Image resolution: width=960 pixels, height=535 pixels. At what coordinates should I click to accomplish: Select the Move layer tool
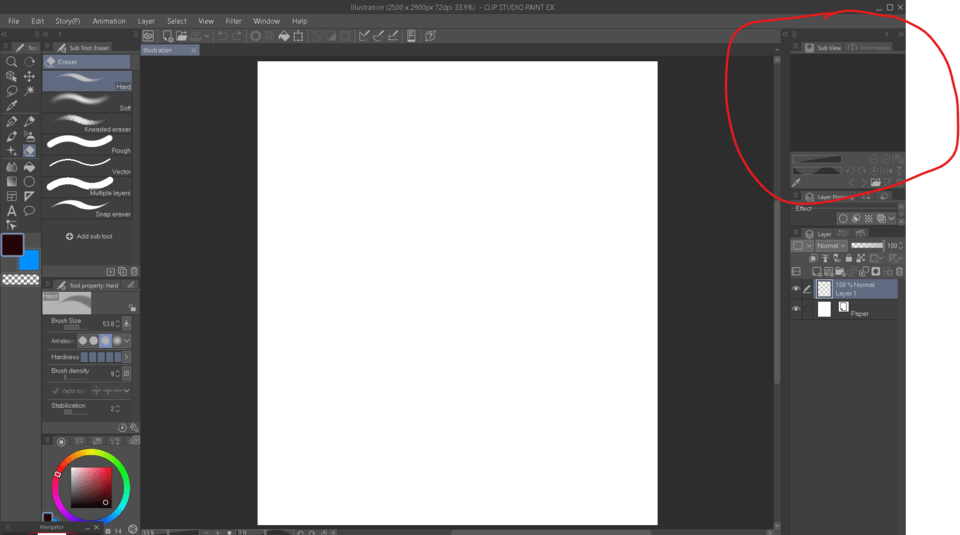(29, 77)
